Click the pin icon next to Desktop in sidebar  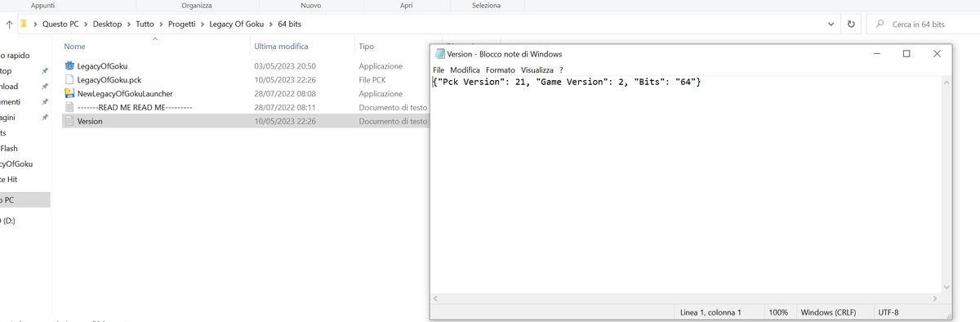(45, 71)
